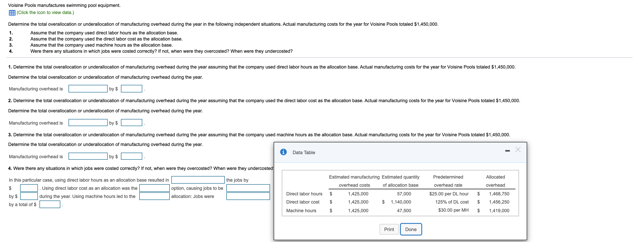
Task: Open question 1 overallocated/underallocated dropdown
Action: 88,89
